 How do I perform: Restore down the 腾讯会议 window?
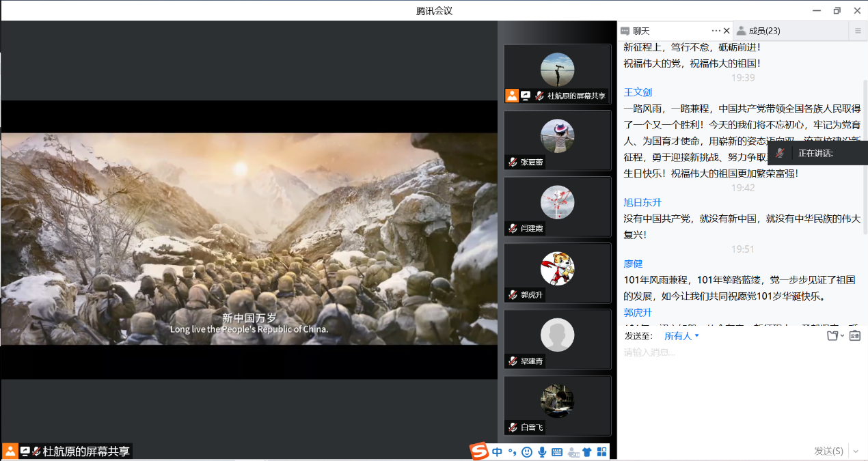(837, 10)
